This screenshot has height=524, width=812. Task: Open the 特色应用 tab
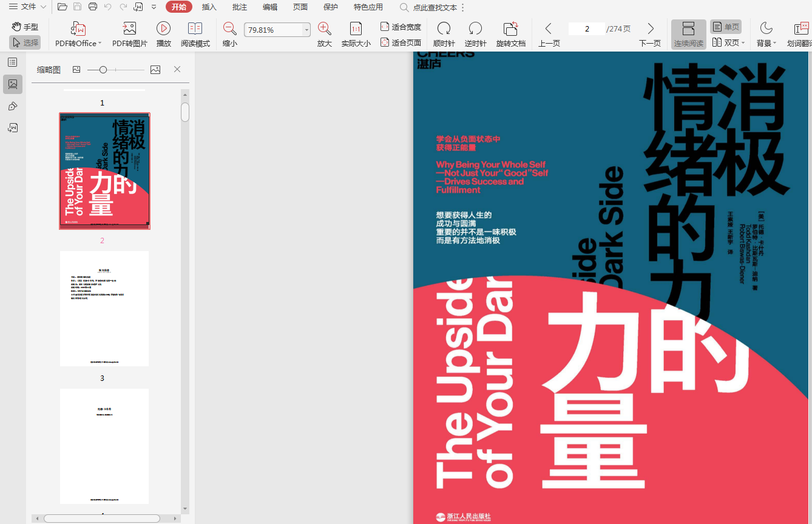[x=368, y=7]
